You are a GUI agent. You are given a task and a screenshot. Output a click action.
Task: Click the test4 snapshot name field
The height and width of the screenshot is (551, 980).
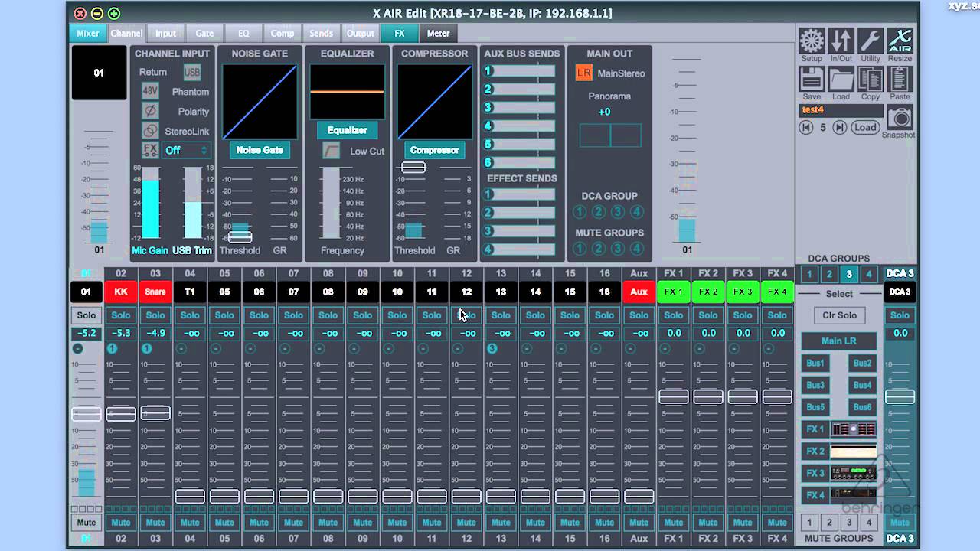click(841, 110)
